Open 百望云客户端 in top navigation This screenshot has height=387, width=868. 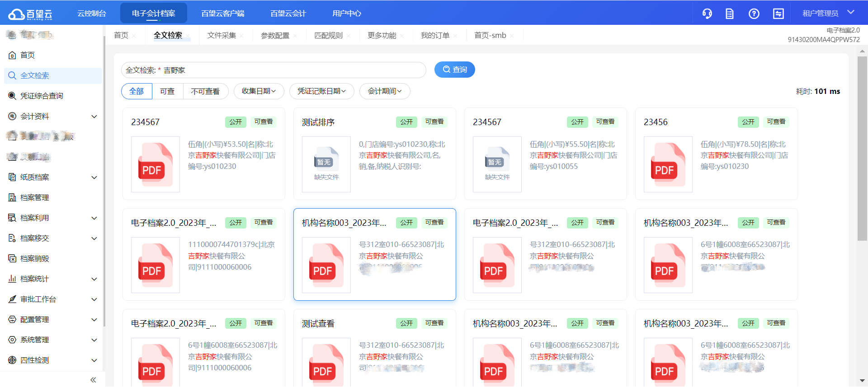[223, 13]
